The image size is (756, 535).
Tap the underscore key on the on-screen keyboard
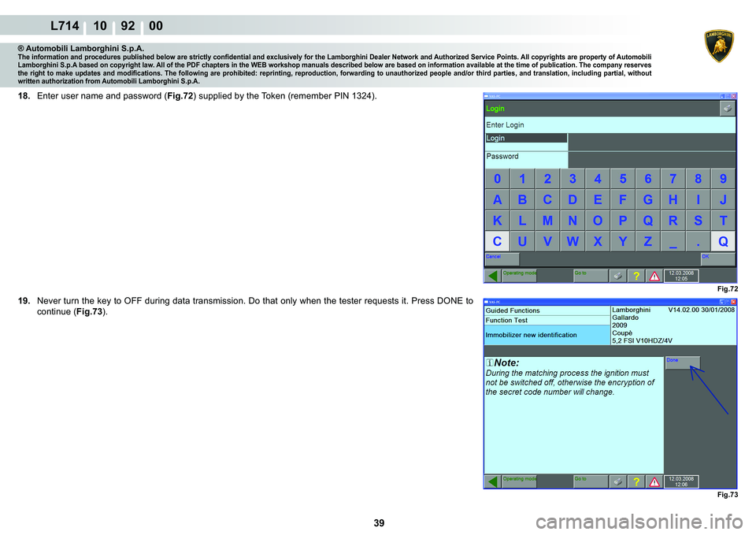tap(673, 241)
